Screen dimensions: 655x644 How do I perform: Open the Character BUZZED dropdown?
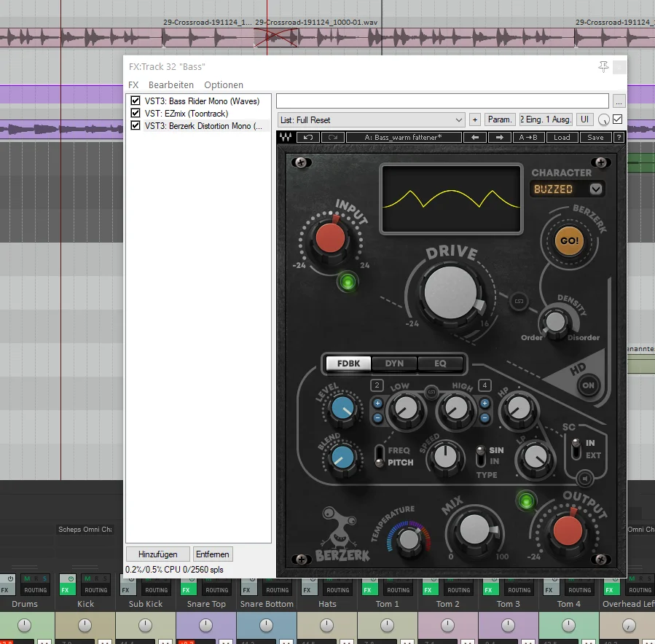pos(596,189)
